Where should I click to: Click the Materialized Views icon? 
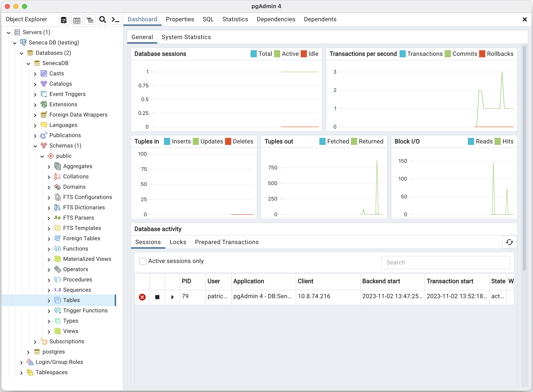tap(58, 259)
